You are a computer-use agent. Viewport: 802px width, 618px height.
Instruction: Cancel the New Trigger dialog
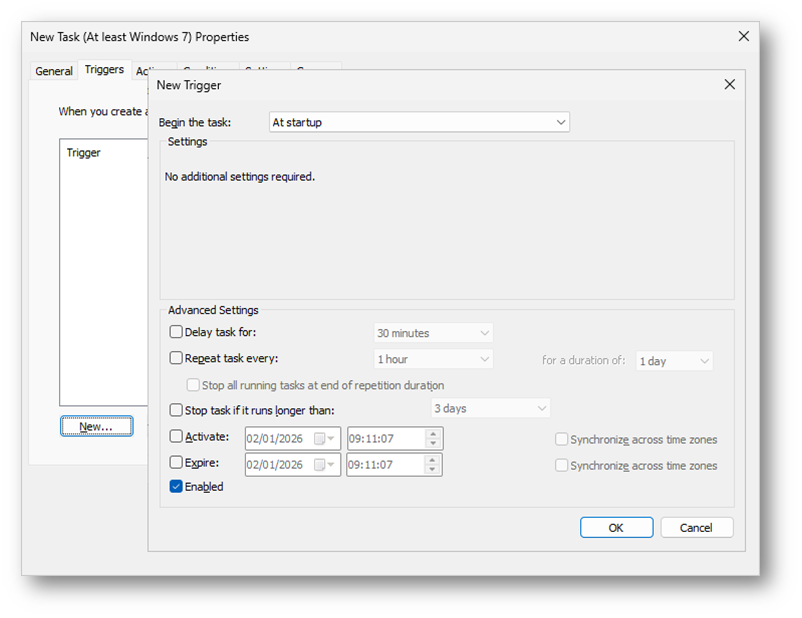click(x=696, y=527)
